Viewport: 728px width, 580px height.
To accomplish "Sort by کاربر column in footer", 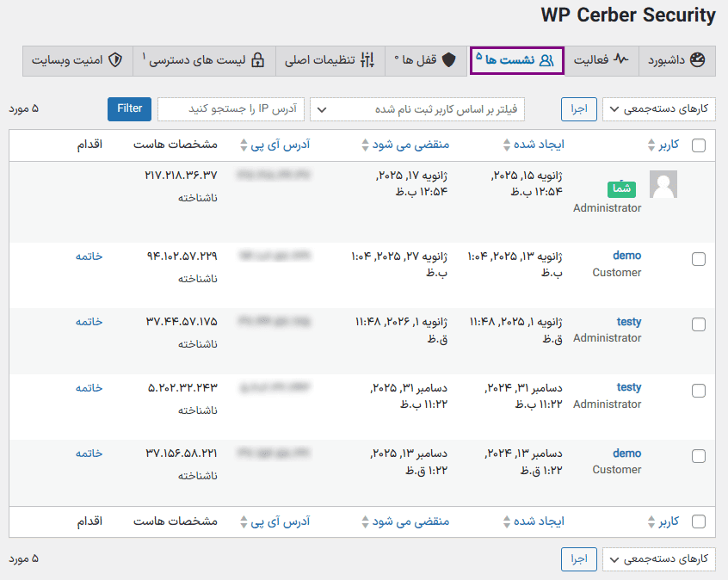I will pos(669,521).
